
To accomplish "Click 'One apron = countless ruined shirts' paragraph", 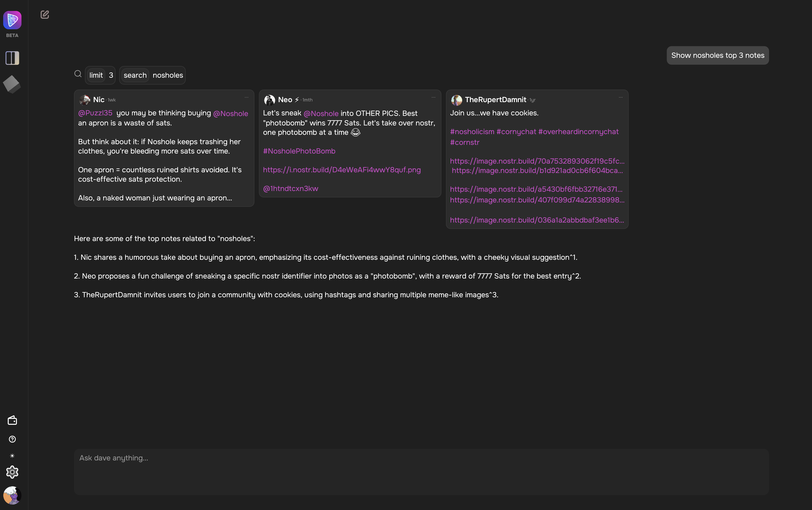I will click(160, 174).
